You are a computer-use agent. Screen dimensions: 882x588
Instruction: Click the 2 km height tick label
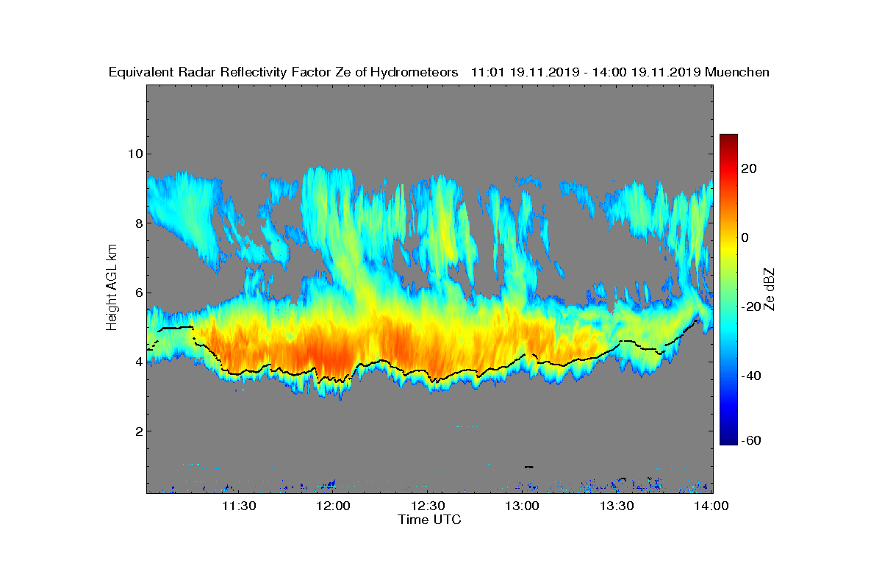[138, 431]
